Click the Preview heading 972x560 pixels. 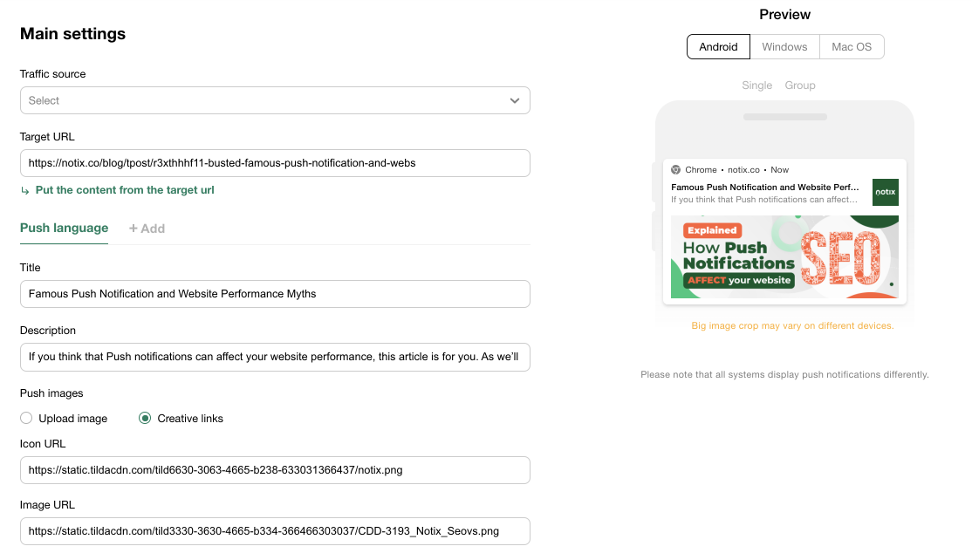click(x=784, y=14)
